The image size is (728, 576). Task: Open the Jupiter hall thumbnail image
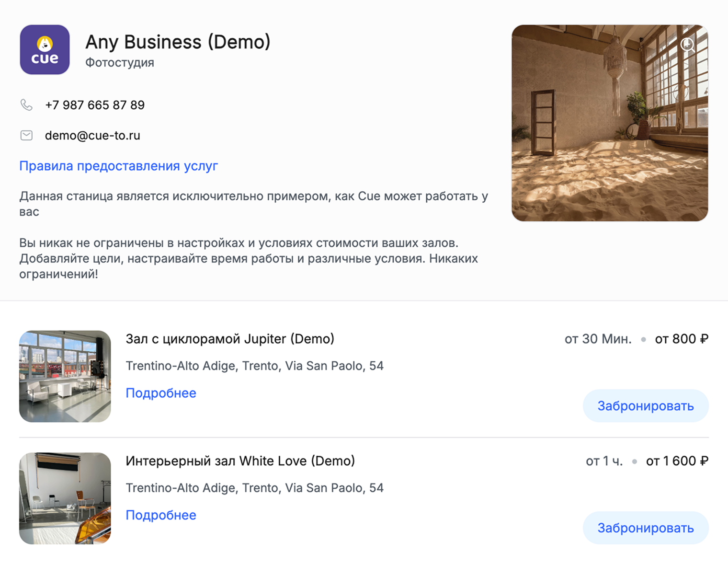click(x=65, y=376)
